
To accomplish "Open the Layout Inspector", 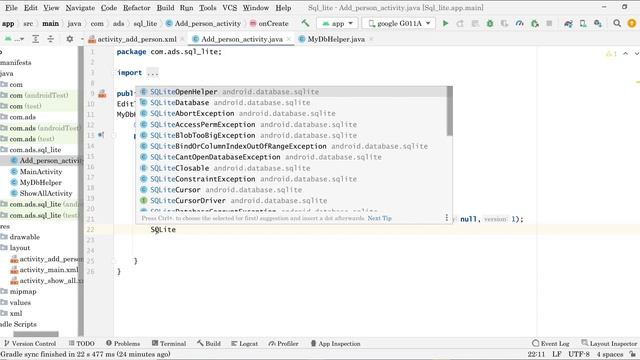I will point(609,344).
